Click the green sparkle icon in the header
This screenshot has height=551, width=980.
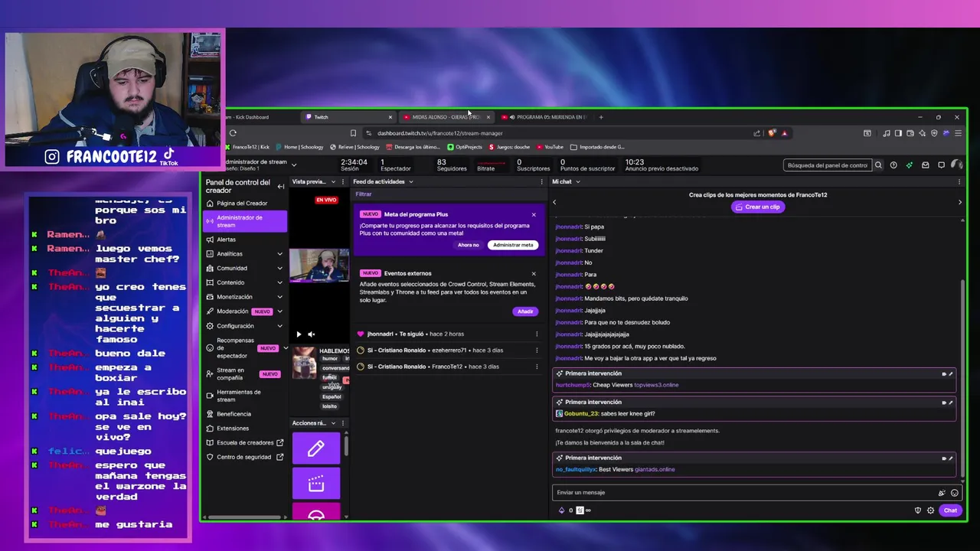pyautogui.click(x=909, y=165)
